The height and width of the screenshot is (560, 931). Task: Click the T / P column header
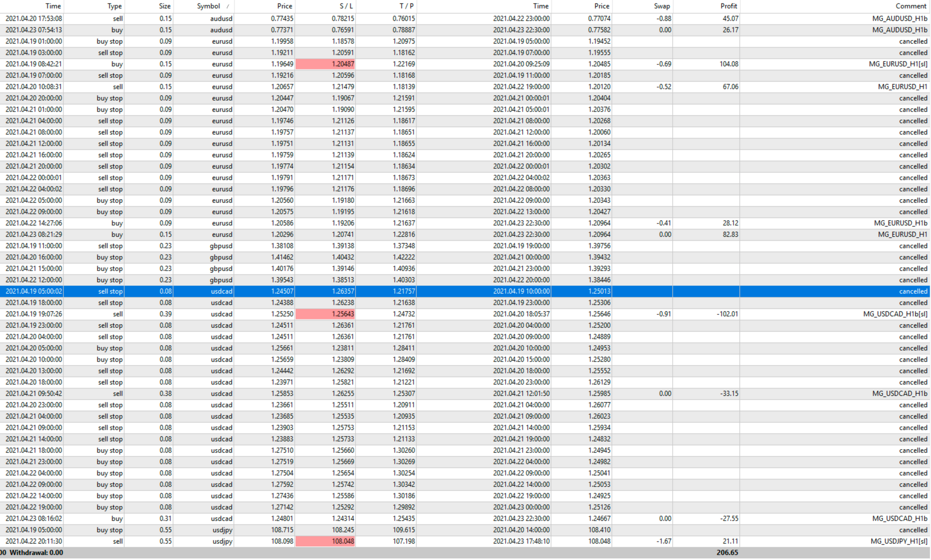click(406, 6)
